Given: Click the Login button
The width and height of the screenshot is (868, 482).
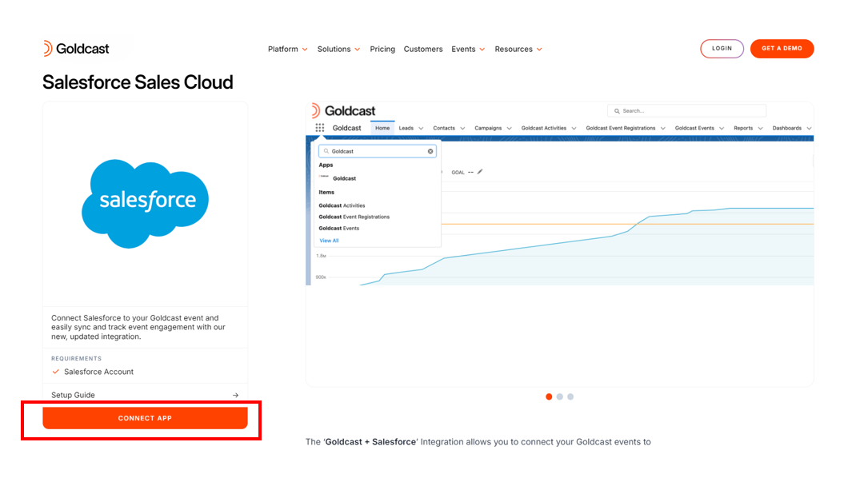Looking at the screenshot, I should (722, 49).
